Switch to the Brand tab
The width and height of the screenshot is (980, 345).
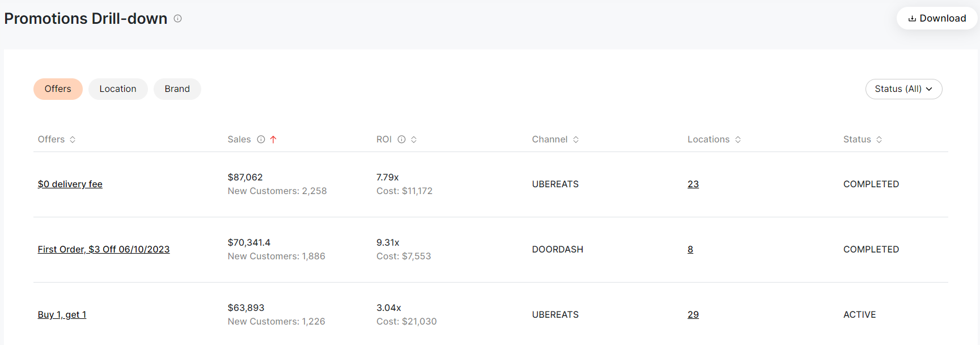point(177,89)
